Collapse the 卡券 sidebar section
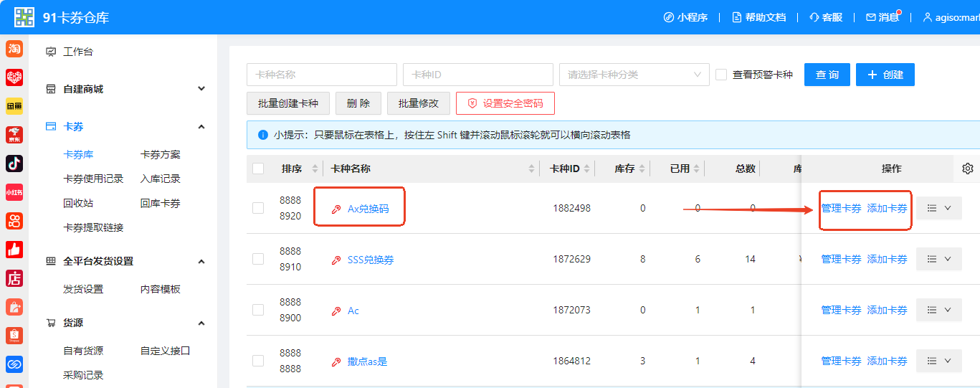The width and height of the screenshot is (980, 388). (201, 126)
